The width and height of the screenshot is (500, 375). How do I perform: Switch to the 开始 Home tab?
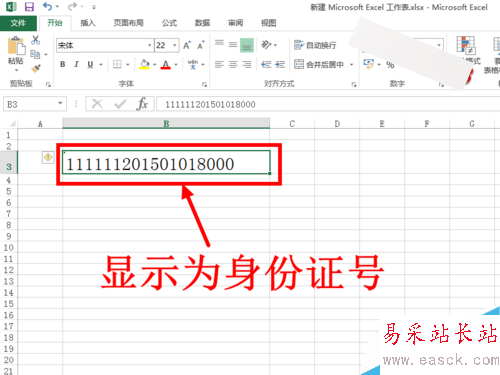pyautogui.click(x=55, y=23)
